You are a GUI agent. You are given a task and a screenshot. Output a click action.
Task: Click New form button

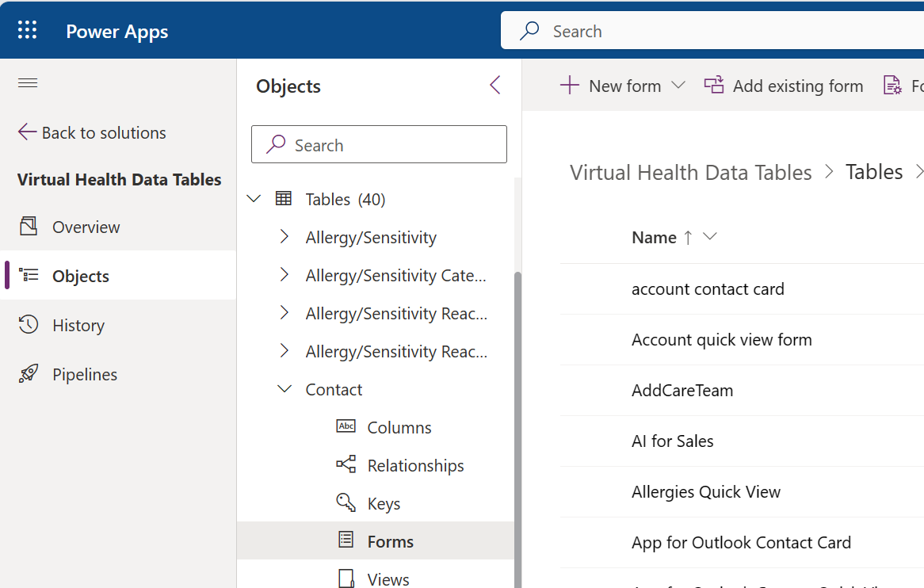610,86
